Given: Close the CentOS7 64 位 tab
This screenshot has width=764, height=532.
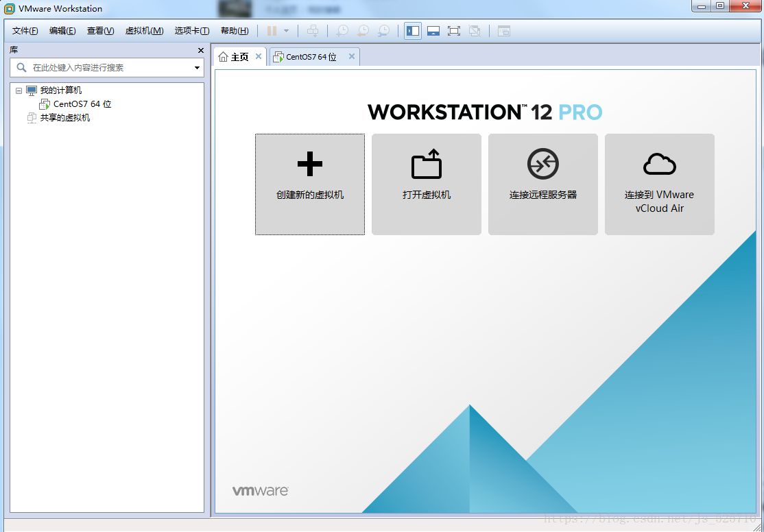Looking at the screenshot, I should click(x=352, y=56).
